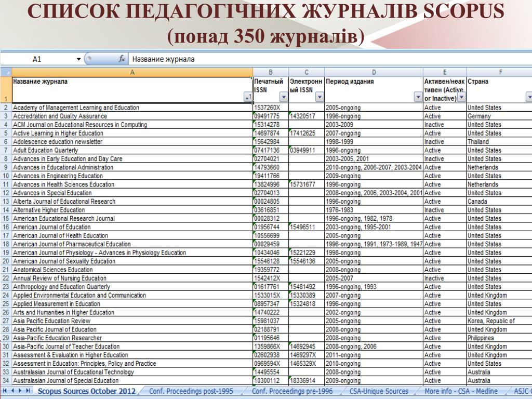Click cell 'Annual Review of Nursing Education'
Screen dimensions: 532x399
132,278
